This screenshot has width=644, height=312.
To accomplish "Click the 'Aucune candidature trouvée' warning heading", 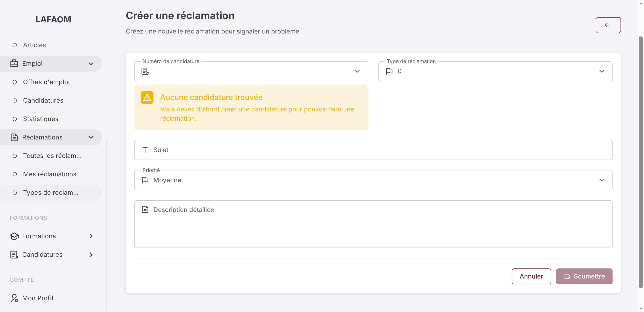I will tap(211, 97).
